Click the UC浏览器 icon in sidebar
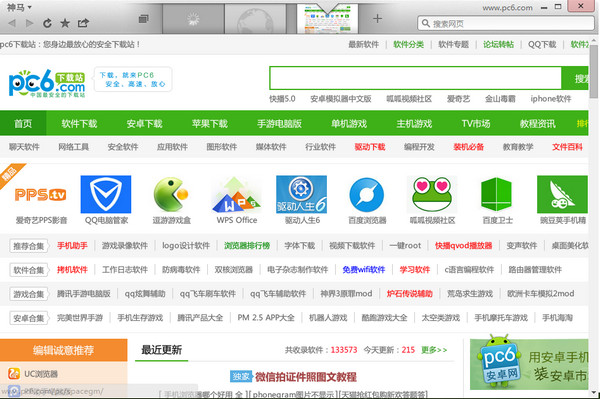This screenshot has width=600, height=399. point(14,373)
